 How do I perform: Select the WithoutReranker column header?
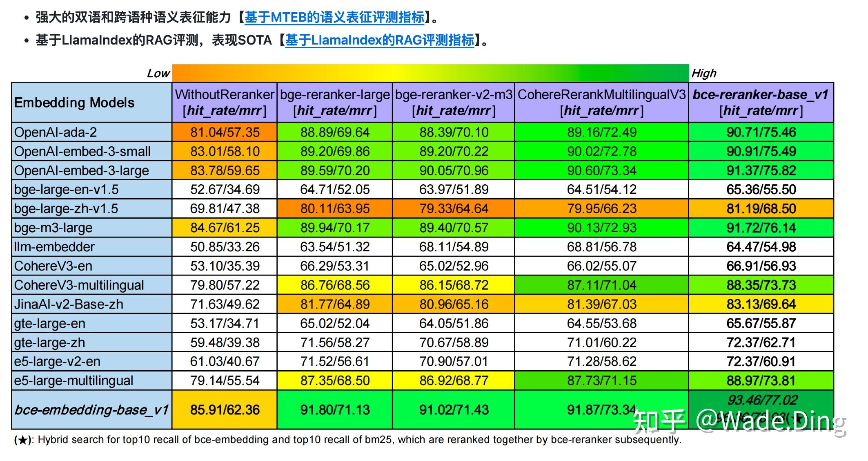(x=224, y=103)
